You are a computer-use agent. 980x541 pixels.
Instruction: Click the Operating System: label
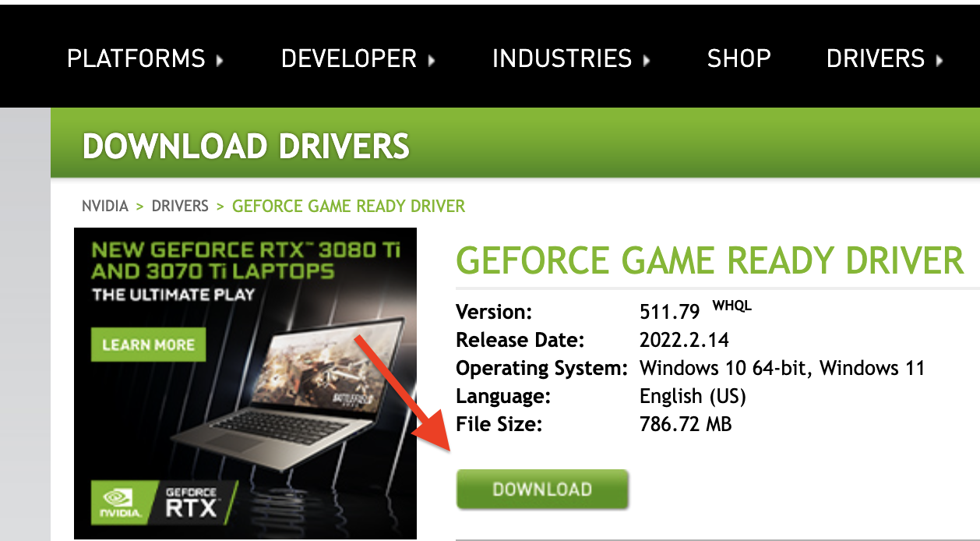tap(542, 368)
